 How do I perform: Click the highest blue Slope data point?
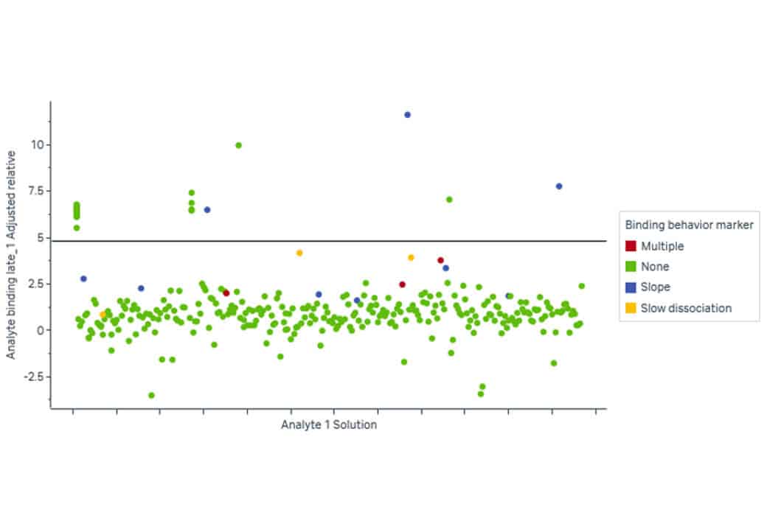point(408,114)
